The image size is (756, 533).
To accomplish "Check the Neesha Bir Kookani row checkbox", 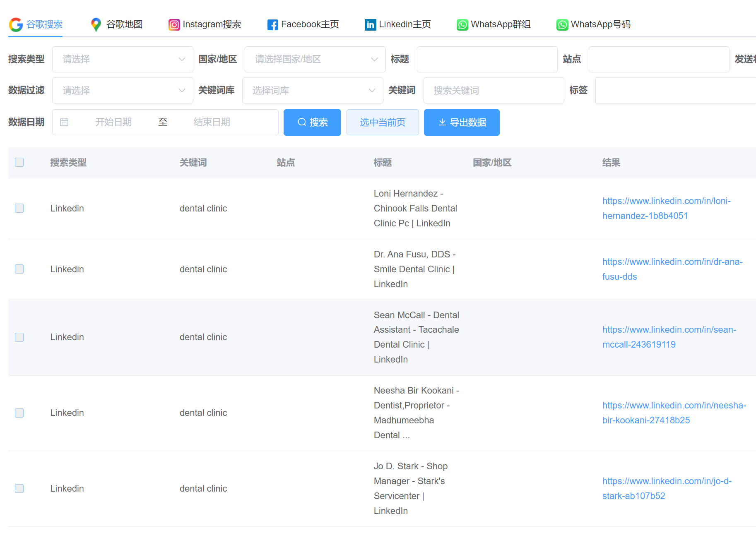I will 19,413.
